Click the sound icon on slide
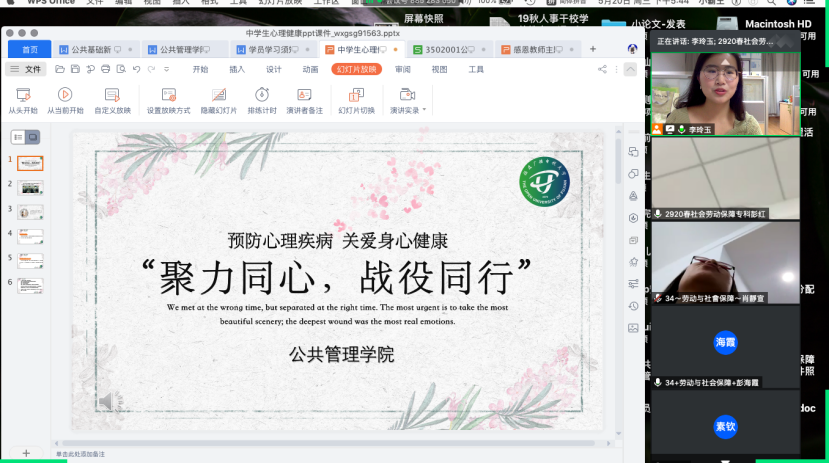Viewport: 829px width, 463px height. point(109,402)
